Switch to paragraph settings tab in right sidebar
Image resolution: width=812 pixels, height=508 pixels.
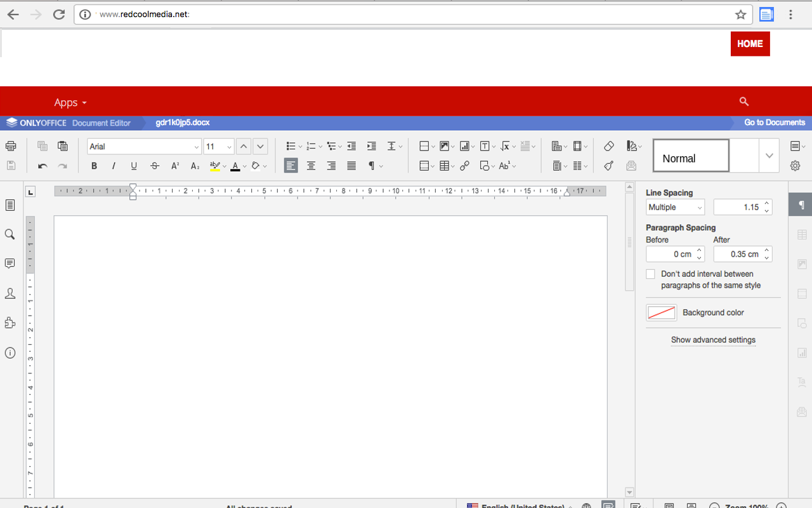coord(801,205)
